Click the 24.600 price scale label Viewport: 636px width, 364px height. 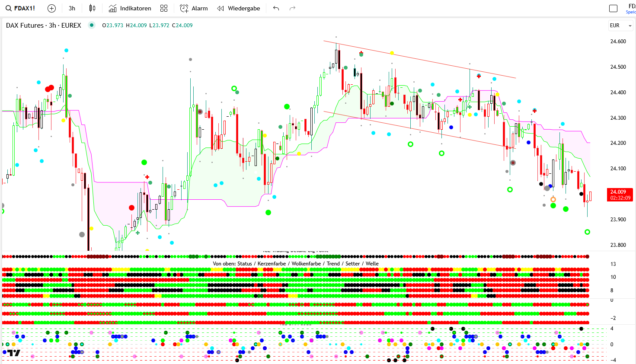click(618, 42)
